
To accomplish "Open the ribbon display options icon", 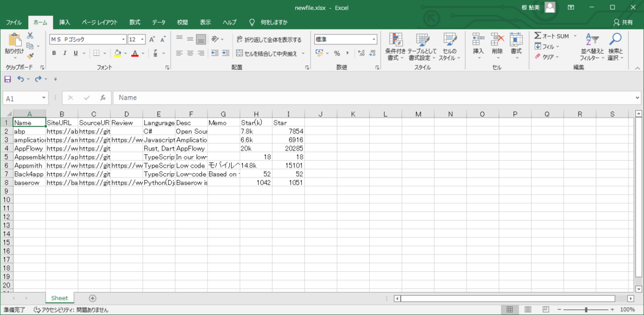I will tap(571, 7).
